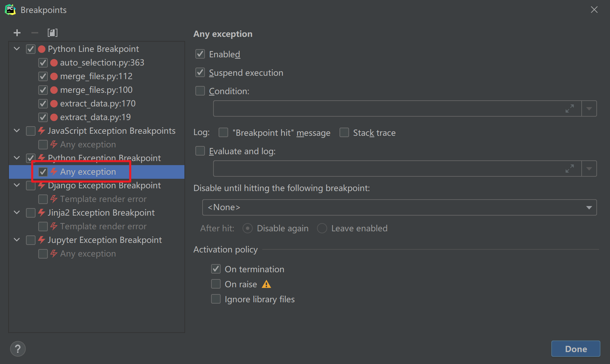Check the Ignore library files option
Image resolution: width=610 pixels, height=364 pixels.
pos(216,299)
